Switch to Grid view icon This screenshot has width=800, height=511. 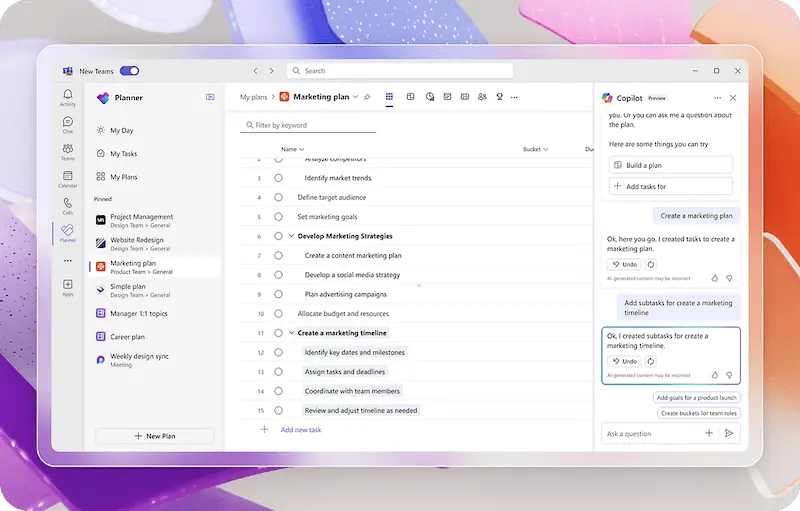pos(389,97)
